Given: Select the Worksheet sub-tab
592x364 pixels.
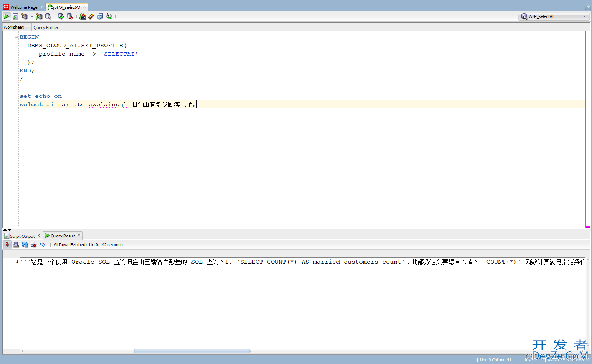Looking at the screenshot, I should (14, 27).
